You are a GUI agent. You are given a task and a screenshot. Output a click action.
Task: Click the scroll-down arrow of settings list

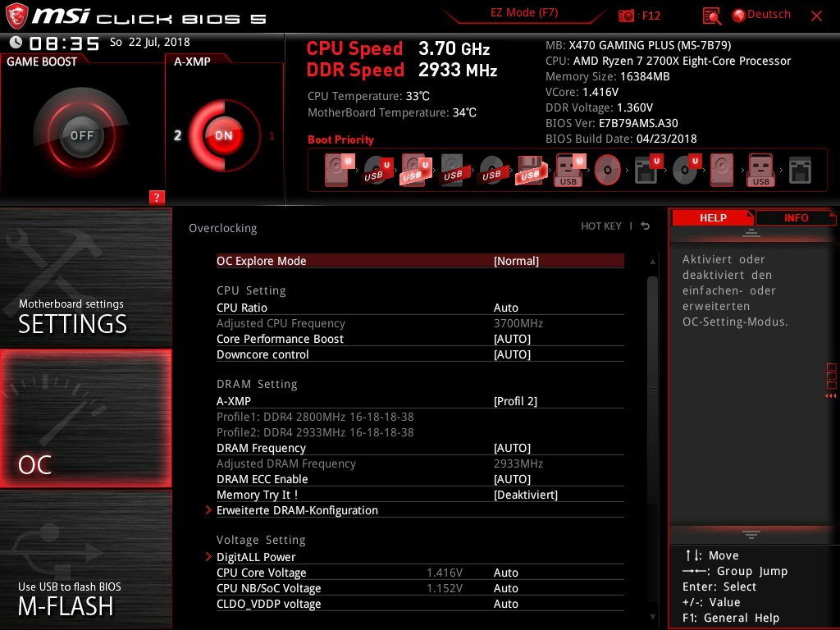click(x=652, y=617)
